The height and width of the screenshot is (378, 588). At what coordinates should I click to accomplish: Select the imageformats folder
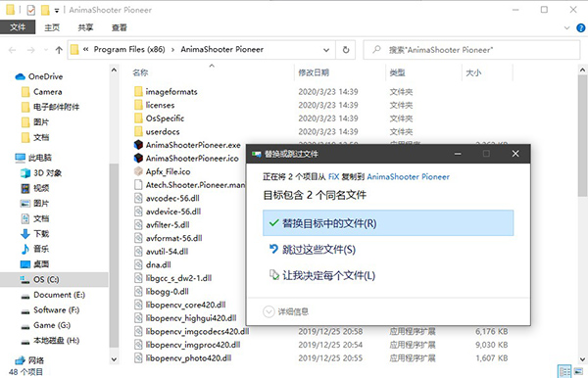pyautogui.click(x=166, y=92)
